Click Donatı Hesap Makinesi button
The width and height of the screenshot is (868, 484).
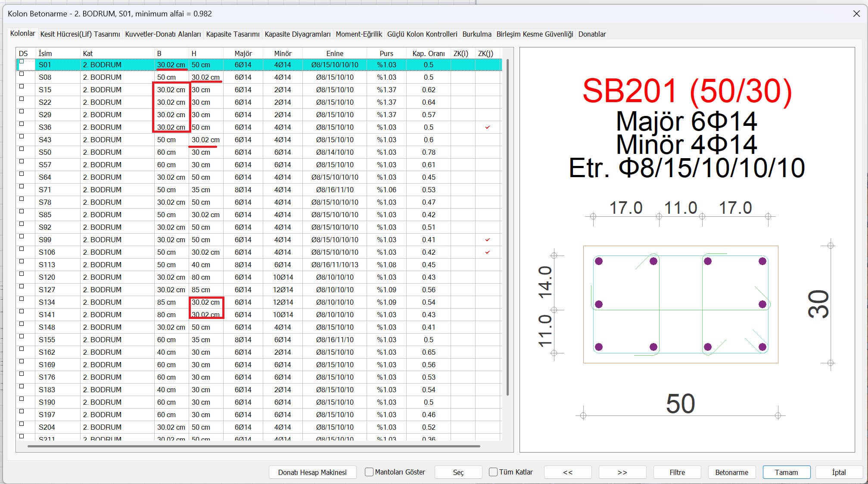click(312, 472)
